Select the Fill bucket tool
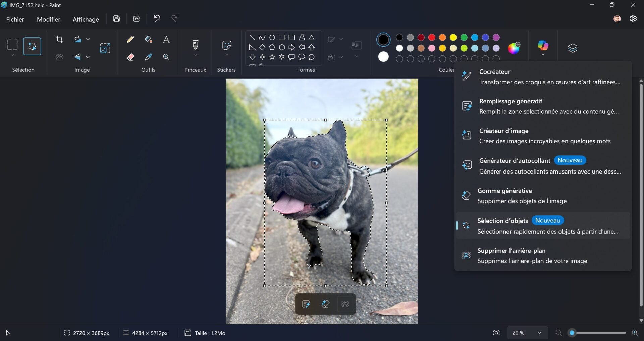The image size is (644, 341). point(148,39)
